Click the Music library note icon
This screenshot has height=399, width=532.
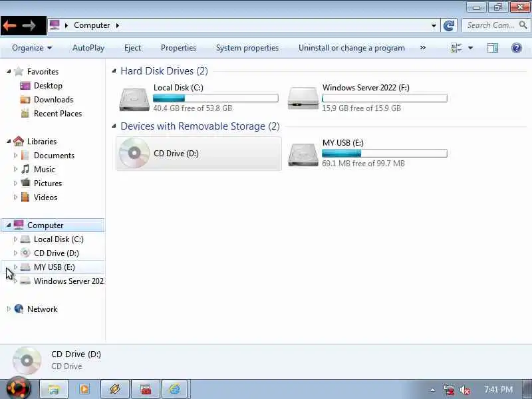tap(25, 169)
